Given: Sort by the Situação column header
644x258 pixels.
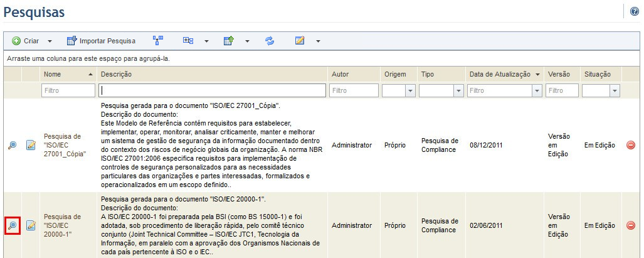Looking at the screenshot, I should 601,74.
